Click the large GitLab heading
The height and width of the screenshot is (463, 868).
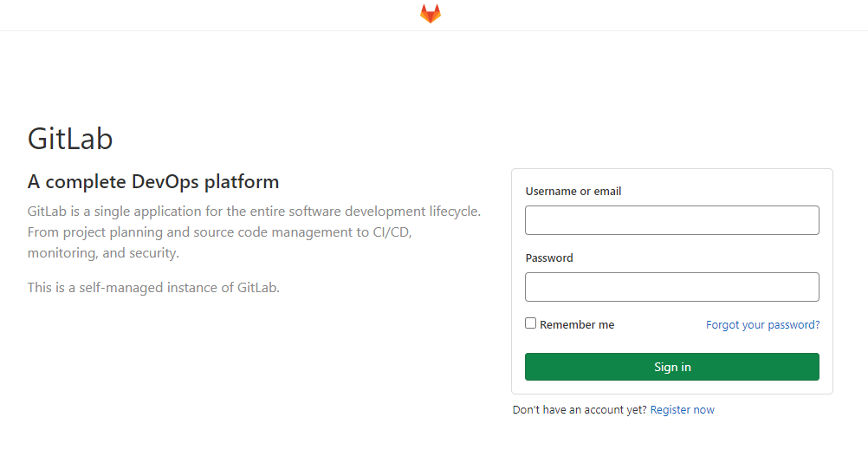click(70, 139)
